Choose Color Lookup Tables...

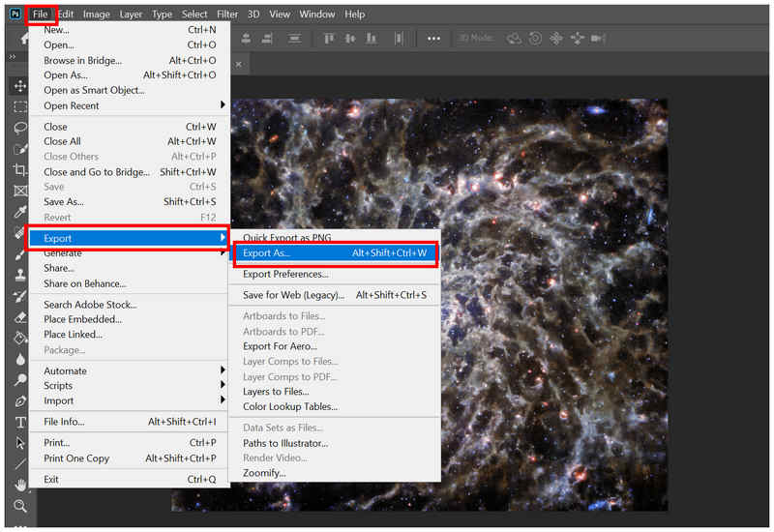[x=335, y=406]
